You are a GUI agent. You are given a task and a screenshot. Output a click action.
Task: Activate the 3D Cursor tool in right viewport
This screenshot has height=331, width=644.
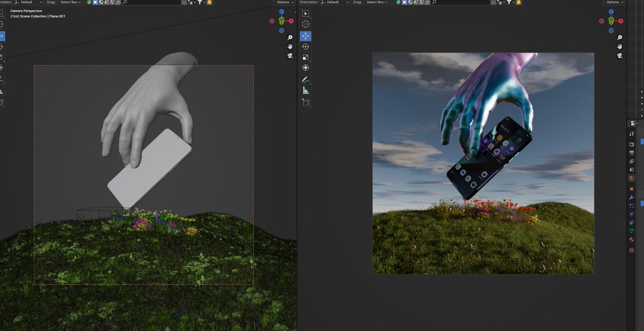click(x=305, y=24)
